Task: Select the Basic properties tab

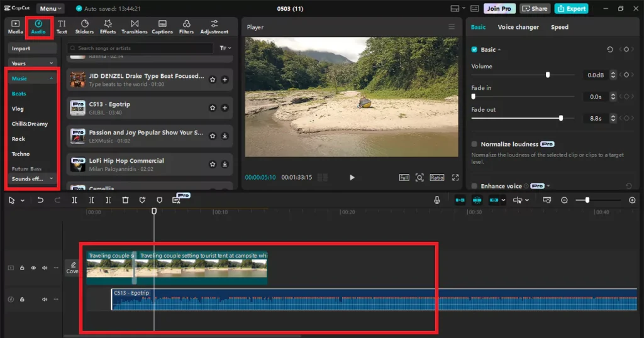Action: pos(478,27)
